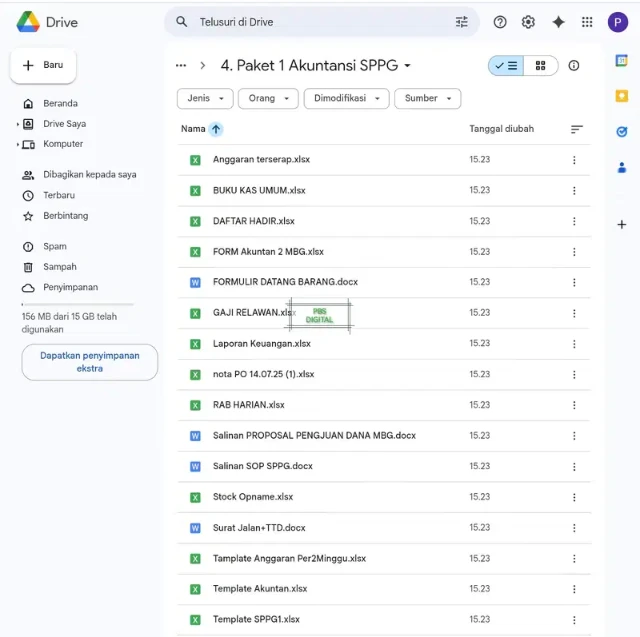Open Sampah in the sidebar
Viewport: 640px width, 637px height.
tap(59, 267)
